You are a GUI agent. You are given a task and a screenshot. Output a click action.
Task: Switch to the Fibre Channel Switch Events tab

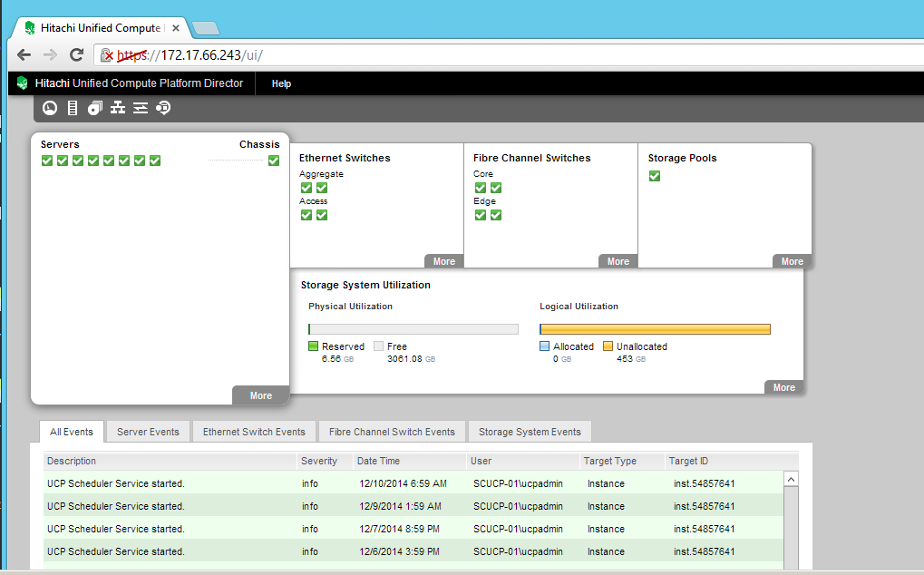click(x=392, y=432)
